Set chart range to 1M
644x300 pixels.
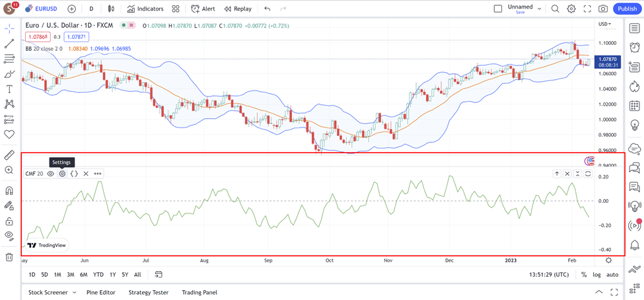coord(57,274)
